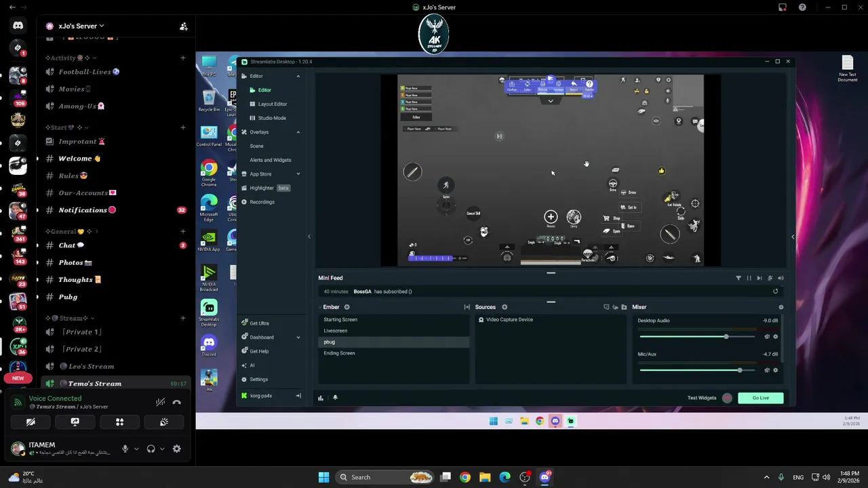Open Alerts and Widgets section
The width and height of the screenshot is (868, 488).
[270, 160]
